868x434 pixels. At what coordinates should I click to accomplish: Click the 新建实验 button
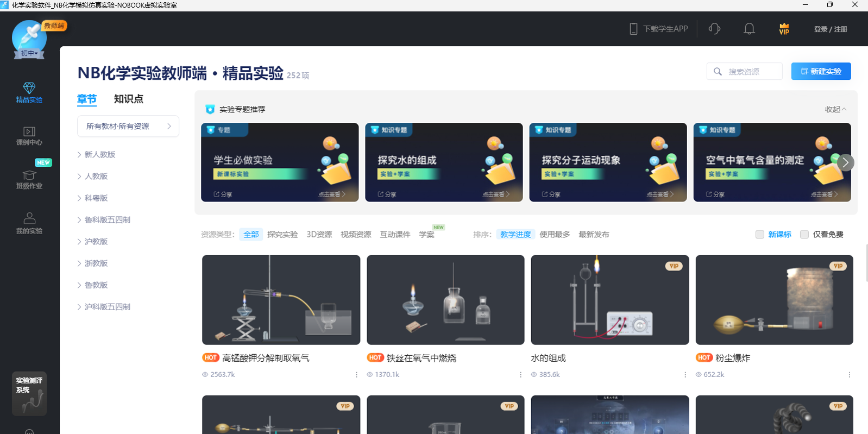(821, 71)
